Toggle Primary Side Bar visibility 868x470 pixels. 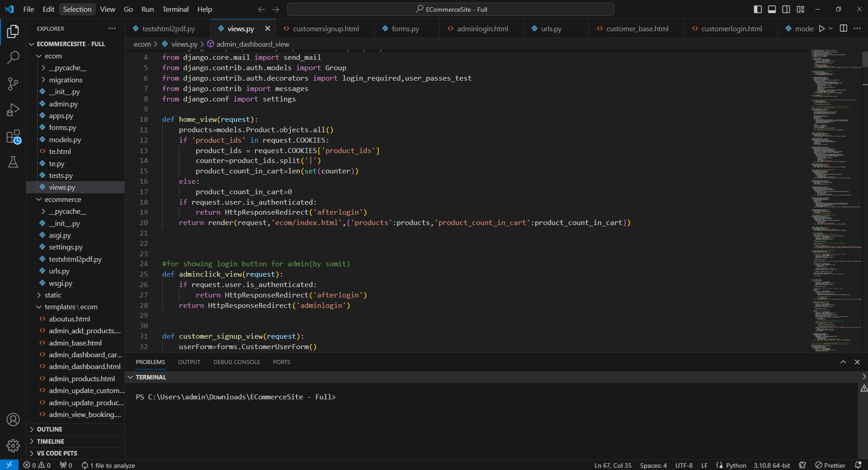[x=758, y=9]
